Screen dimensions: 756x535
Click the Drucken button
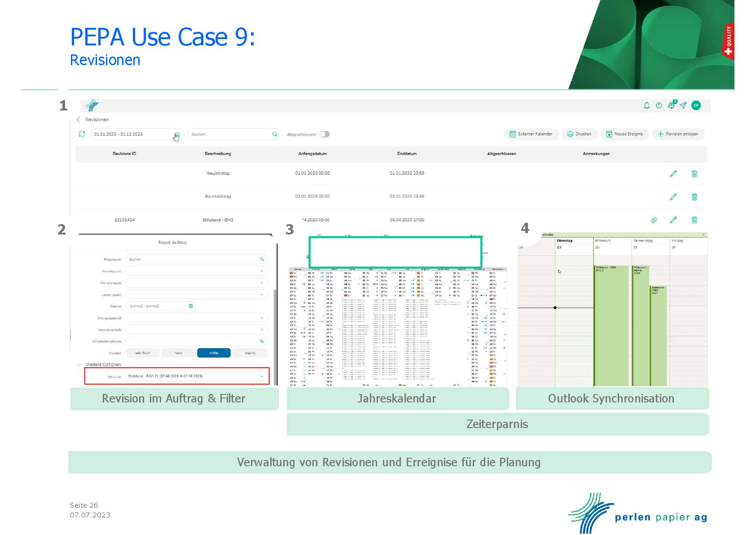pyautogui.click(x=579, y=134)
